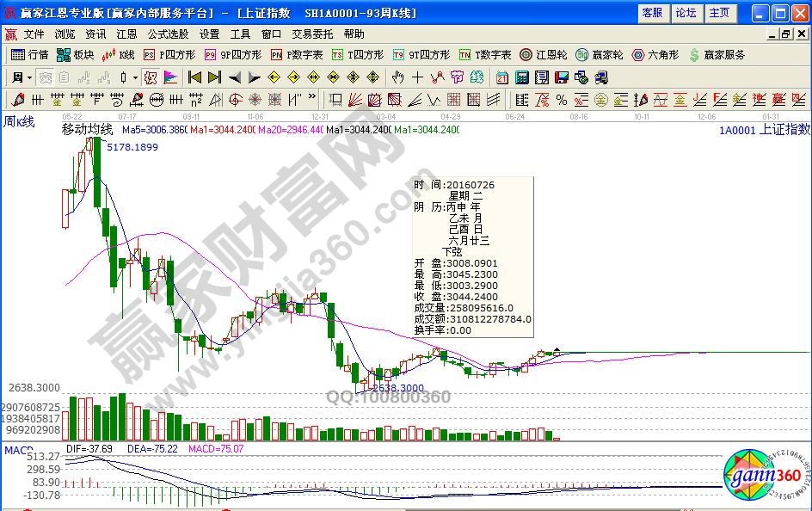Open the 浏览 menu

(x=65, y=34)
